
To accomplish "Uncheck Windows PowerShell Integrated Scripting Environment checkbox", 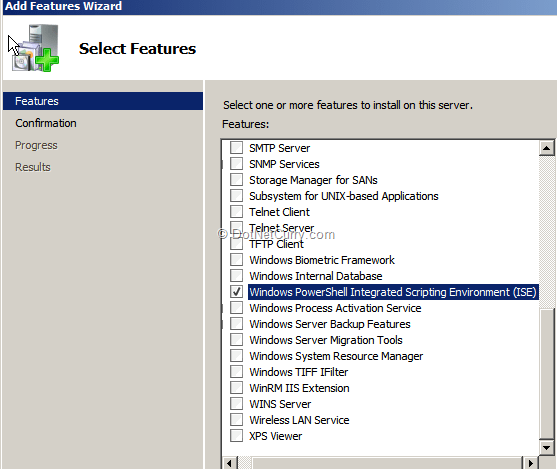I will (236, 292).
